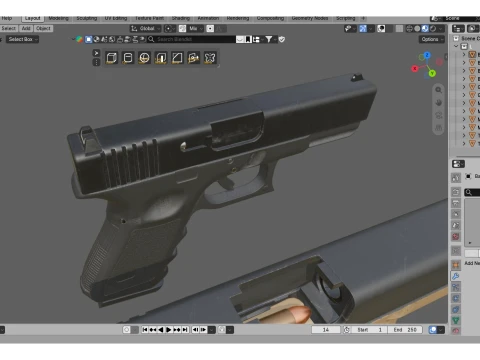Select the cylinder asset thumbnail icon
This screenshot has height=360, width=480.
click(128, 58)
